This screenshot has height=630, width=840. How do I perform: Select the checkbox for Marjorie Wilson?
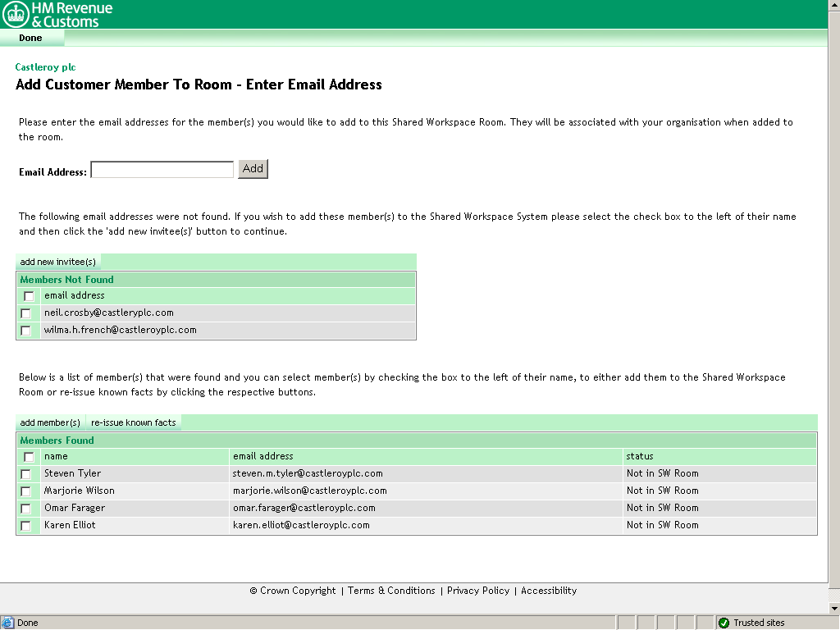25,491
